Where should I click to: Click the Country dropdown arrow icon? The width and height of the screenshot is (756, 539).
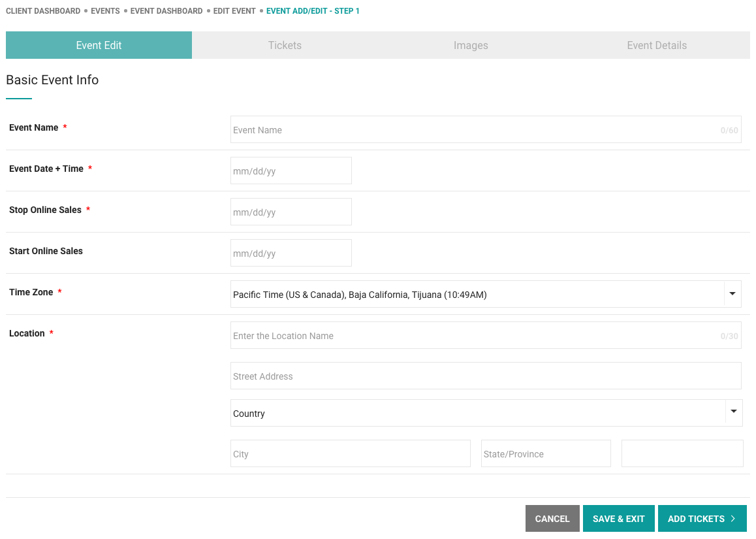click(x=734, y=412)
